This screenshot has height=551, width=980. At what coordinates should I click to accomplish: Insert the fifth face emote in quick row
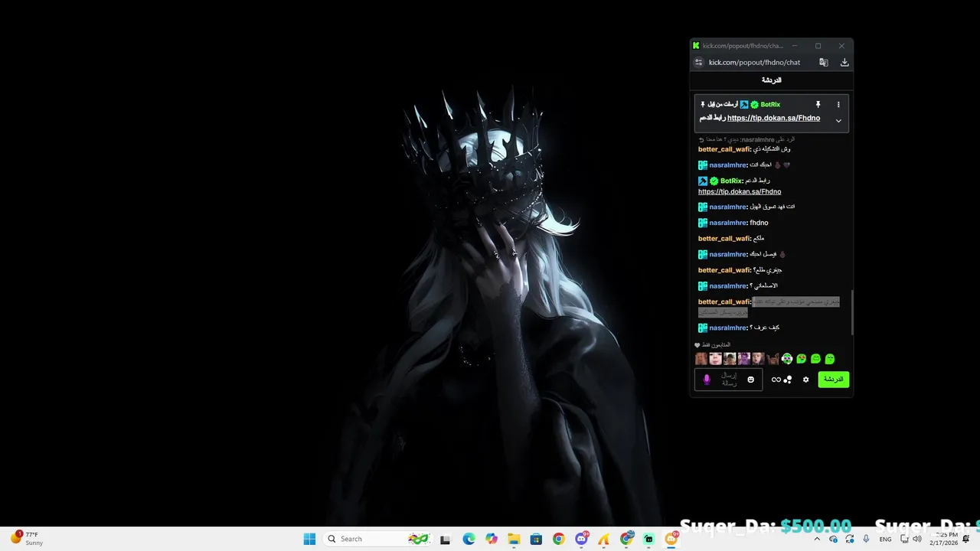click(x=758, y=359)
